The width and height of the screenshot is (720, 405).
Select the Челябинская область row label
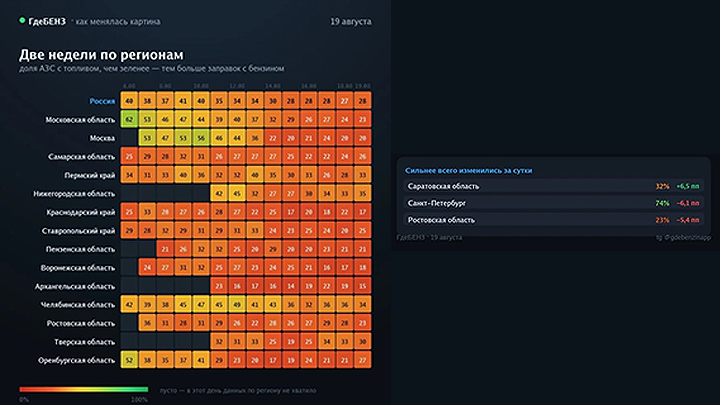point(78,304)
